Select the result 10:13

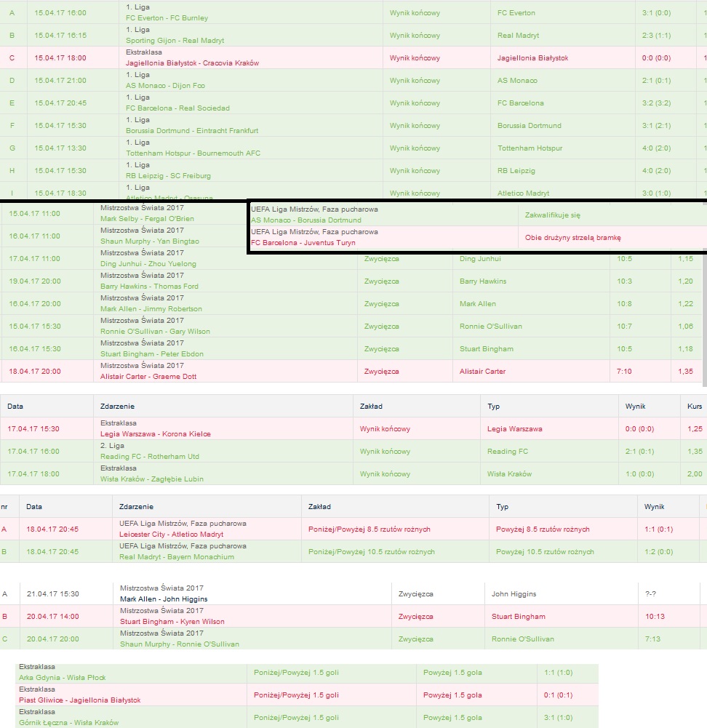pyautogui.click(x=655, y=617)
